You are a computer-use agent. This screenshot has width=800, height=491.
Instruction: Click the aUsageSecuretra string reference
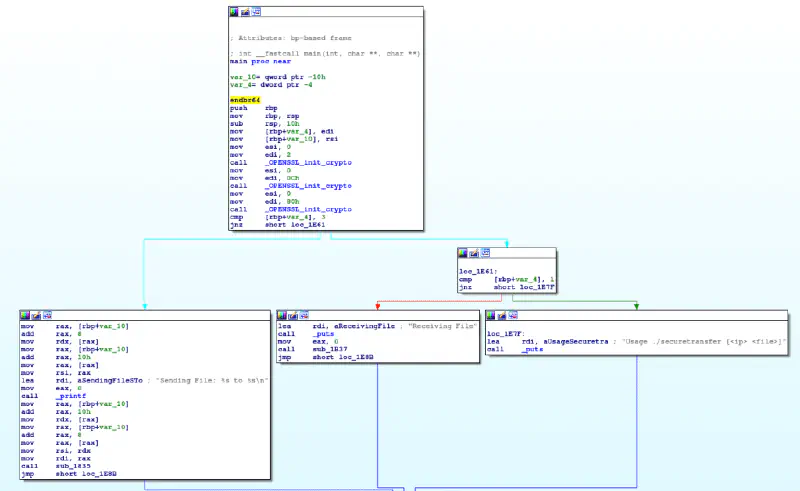tap(570, 342)
